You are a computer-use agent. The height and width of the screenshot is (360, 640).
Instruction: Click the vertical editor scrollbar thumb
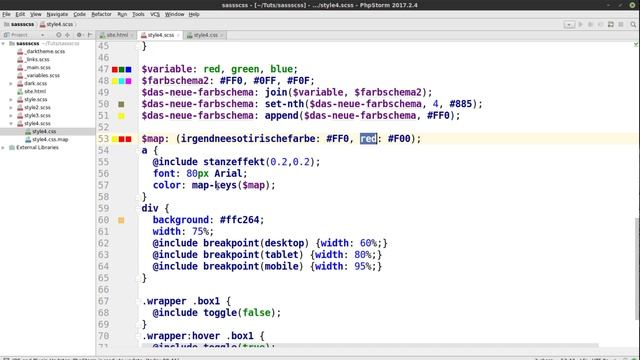point(637,269)
